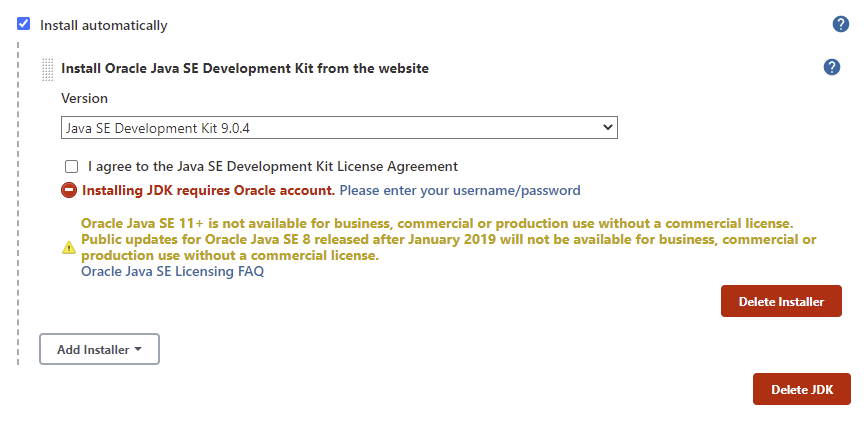Image resolution: width=866 pixels, height=423 pixels.
Task: Click the 'Installing JDK requires Oracle account.' error text
Action: 209,191
